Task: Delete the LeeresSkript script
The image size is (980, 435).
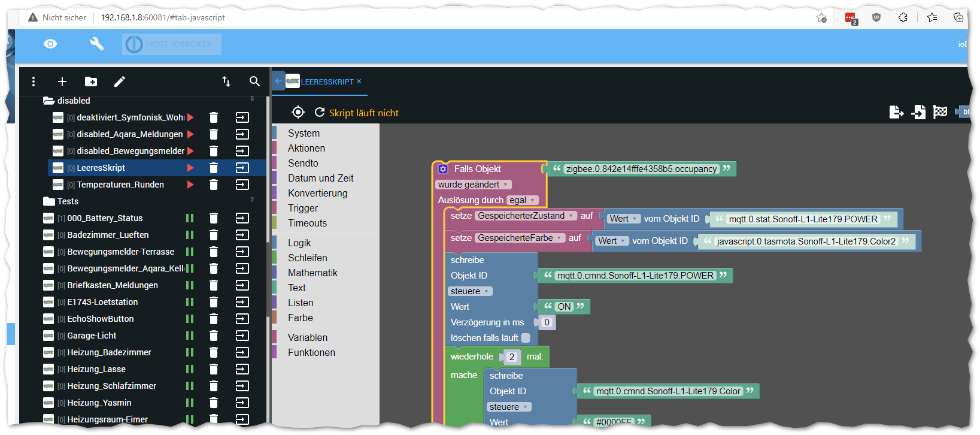Action: click(x=214, y=168)
